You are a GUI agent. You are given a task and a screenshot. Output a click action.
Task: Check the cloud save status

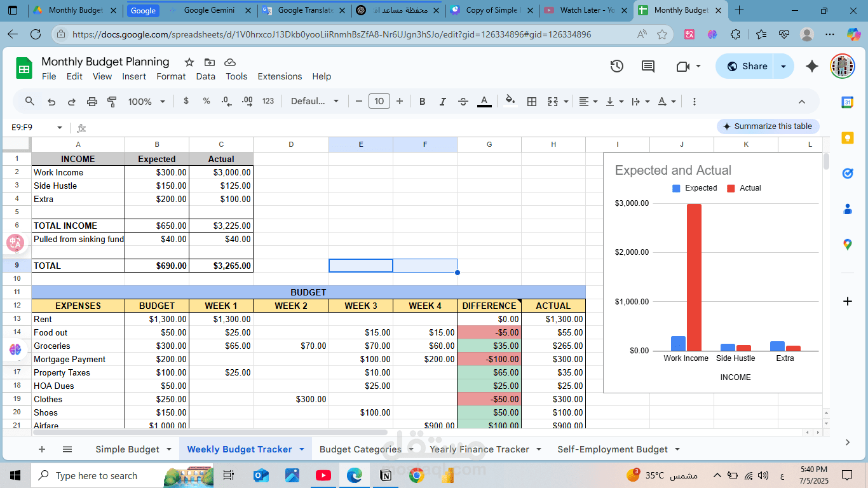click(230, 62)
